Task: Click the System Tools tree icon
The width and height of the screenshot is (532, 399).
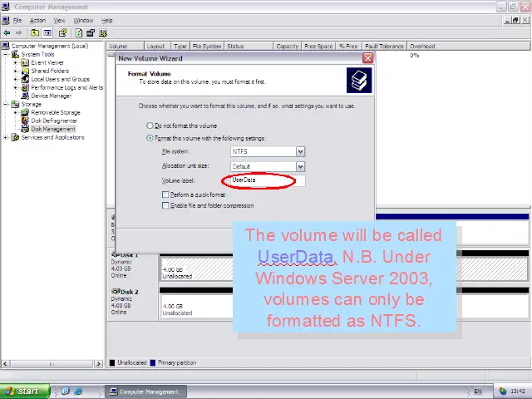Action: click(15, 54)
